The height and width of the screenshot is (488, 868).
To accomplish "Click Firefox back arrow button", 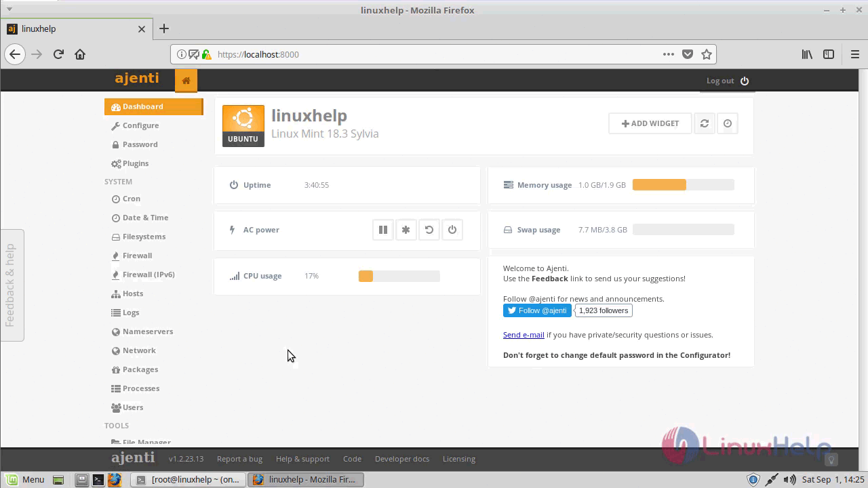I will click(15, 54).
